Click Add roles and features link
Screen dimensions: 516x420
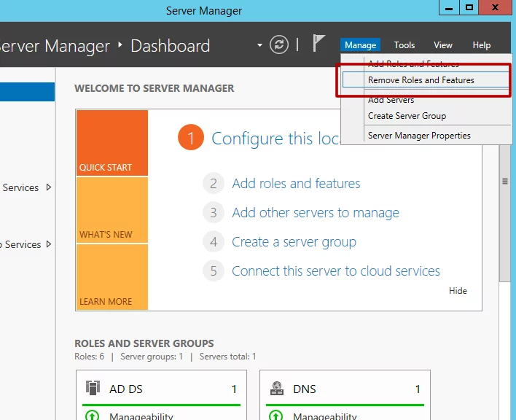[296, 184]
